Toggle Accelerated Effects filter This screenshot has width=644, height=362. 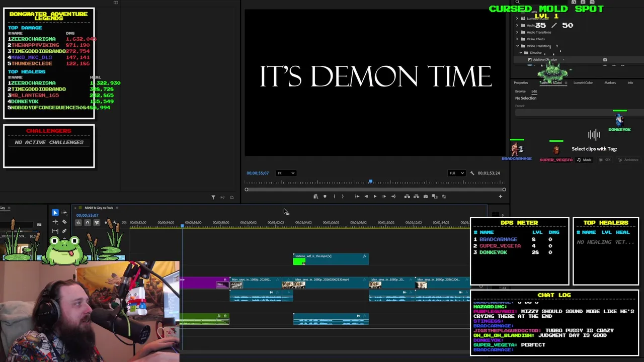point(574,2)
